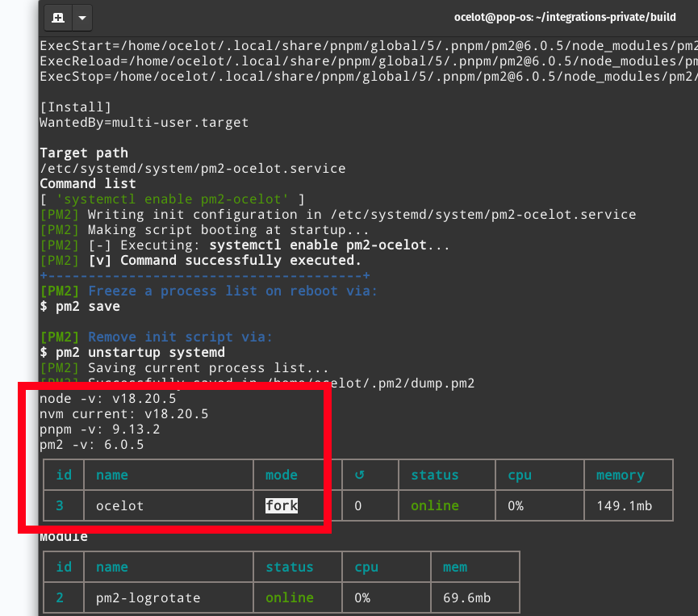
Task: Click the ocelot row restart count 0
Action: click(358, 505)
